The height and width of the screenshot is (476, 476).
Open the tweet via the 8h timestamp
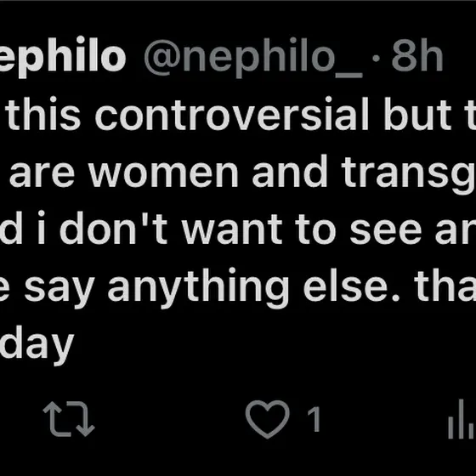tap(417, 54)
